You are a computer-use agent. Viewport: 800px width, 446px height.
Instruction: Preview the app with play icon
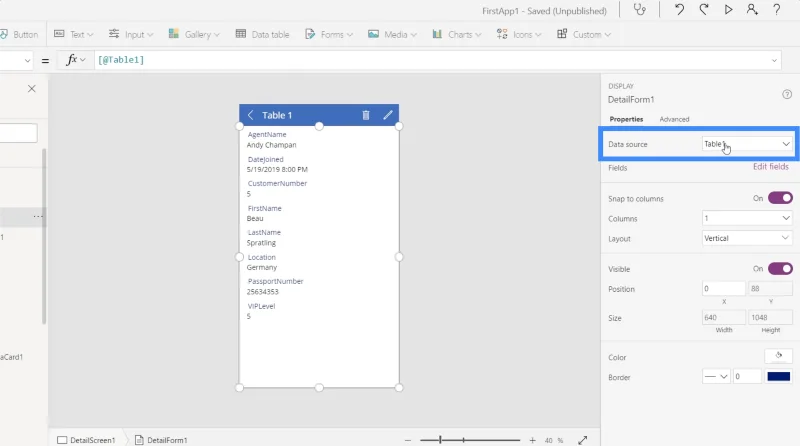(x=728, y=10)
